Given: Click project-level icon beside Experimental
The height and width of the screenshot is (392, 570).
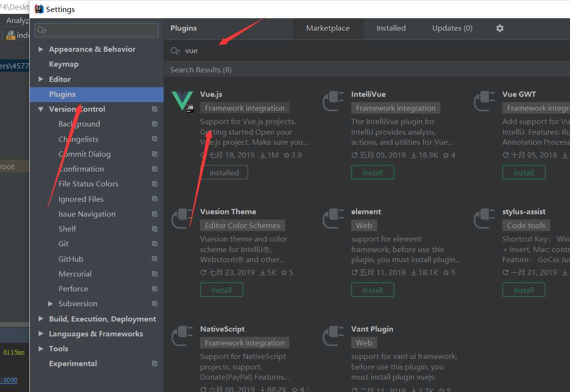Looking at the screenshot, I should click(x=154, y=363).
